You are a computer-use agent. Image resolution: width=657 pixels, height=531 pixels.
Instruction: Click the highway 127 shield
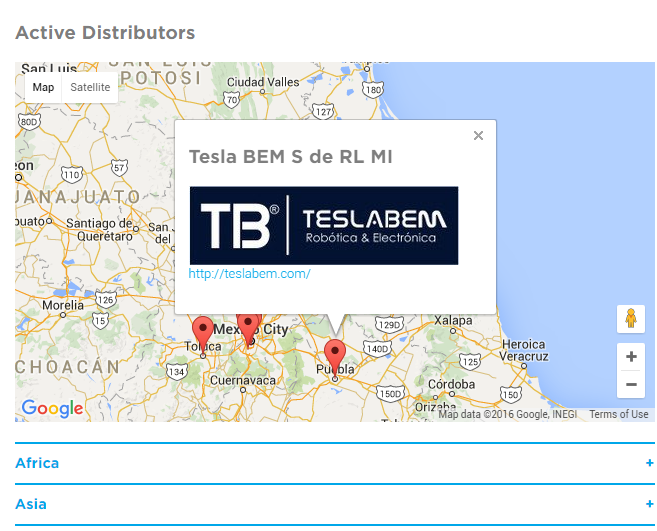pos(323,111)
